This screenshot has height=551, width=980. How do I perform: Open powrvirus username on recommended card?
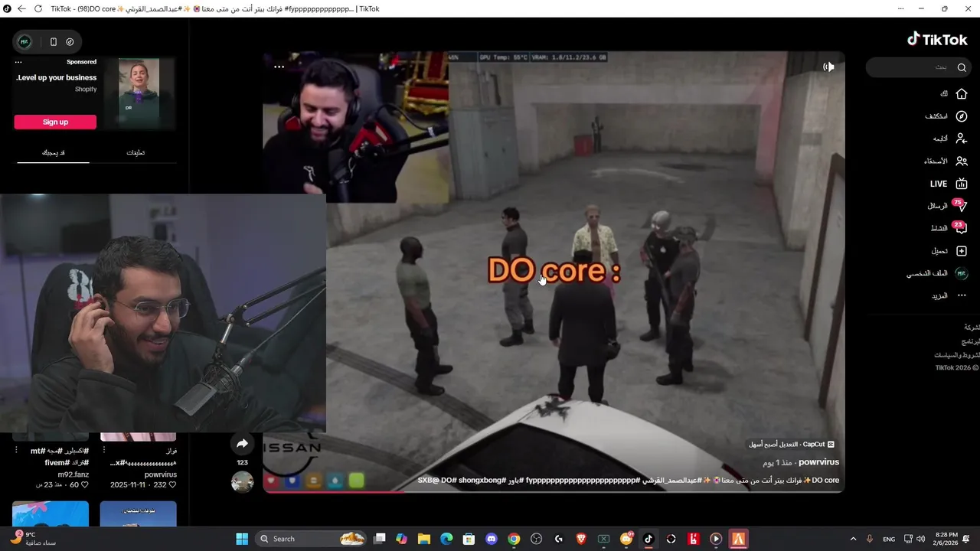tap(161, 474)
